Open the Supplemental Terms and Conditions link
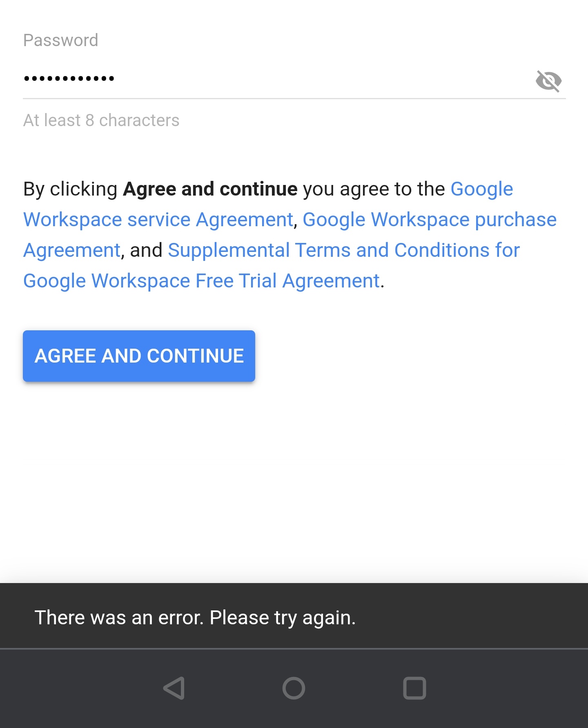This screenshot has width=588, height=728. pos(344,250)
